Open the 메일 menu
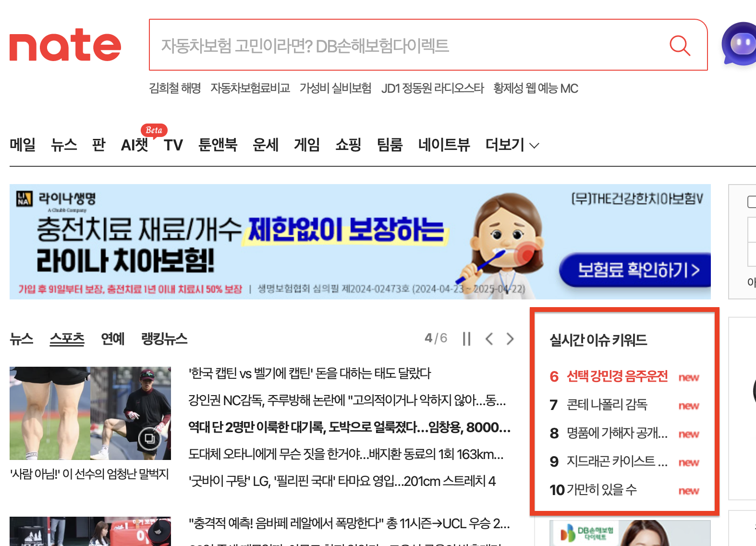The image size is (756, 546). pos(23,145)
